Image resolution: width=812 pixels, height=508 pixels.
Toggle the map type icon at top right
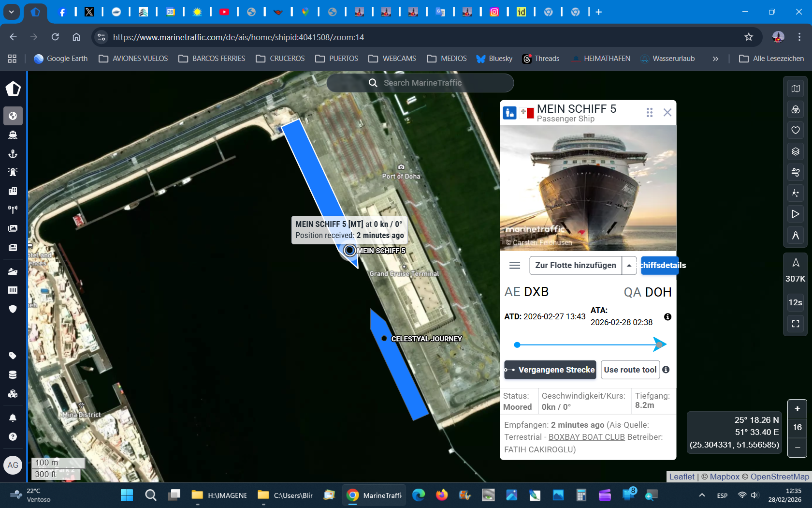pos(795,89)
